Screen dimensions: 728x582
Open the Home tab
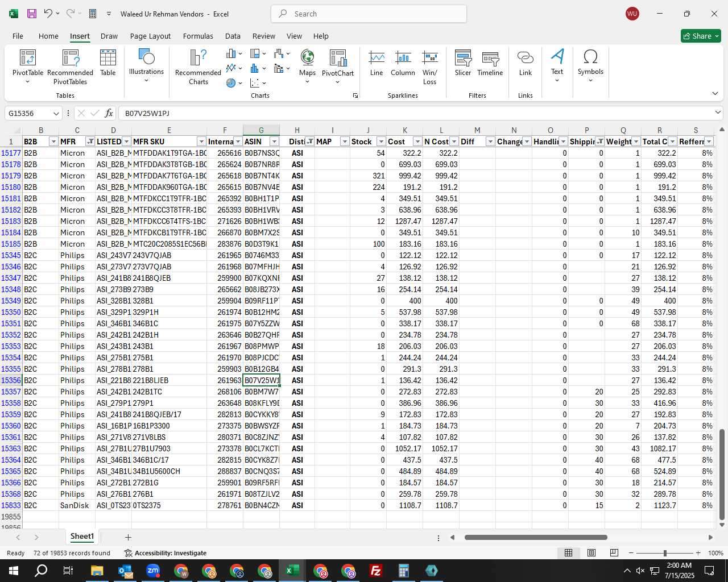[48, 36]
